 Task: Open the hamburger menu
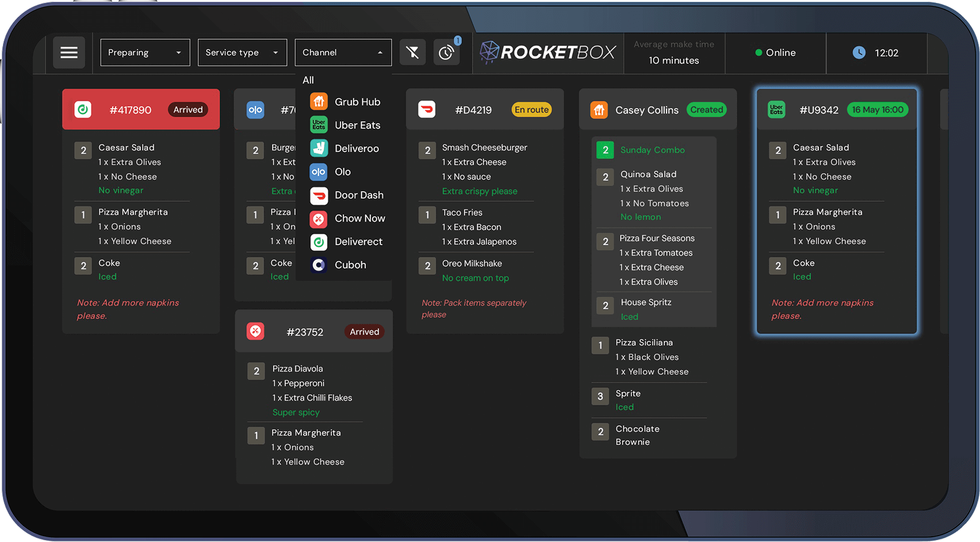[69, 52]
